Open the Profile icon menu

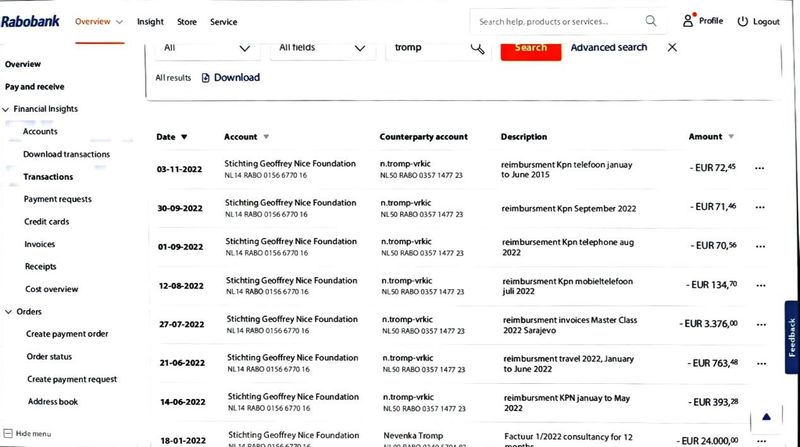688,20
